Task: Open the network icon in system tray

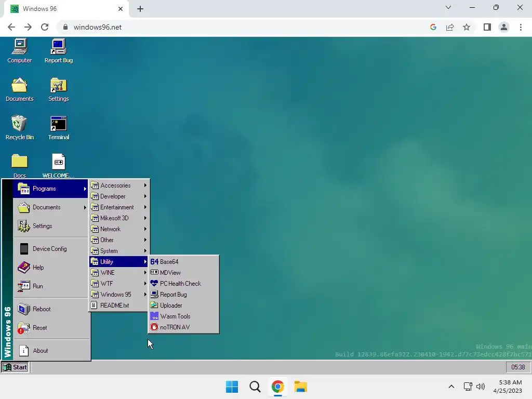Action: pos(468,387)
